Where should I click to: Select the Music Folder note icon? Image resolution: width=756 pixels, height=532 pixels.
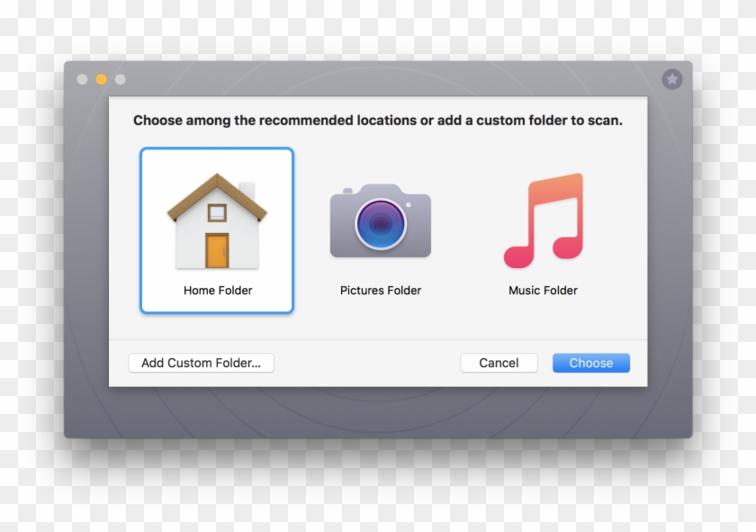pos(544,221)
